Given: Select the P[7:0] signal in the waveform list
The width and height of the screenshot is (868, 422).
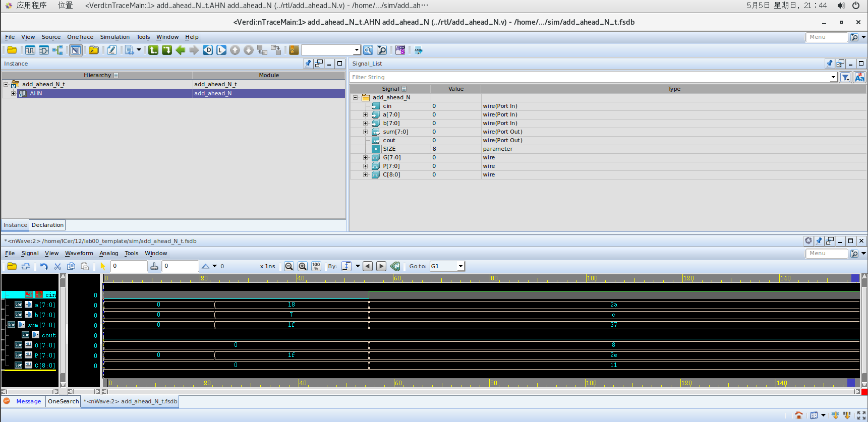Looking at the screenshot, I should point(44,355).
